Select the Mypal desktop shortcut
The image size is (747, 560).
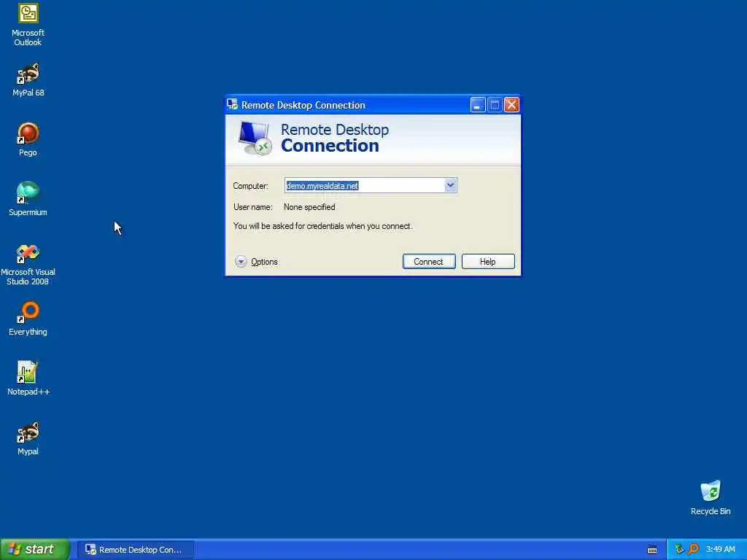(x=28, y=438)
